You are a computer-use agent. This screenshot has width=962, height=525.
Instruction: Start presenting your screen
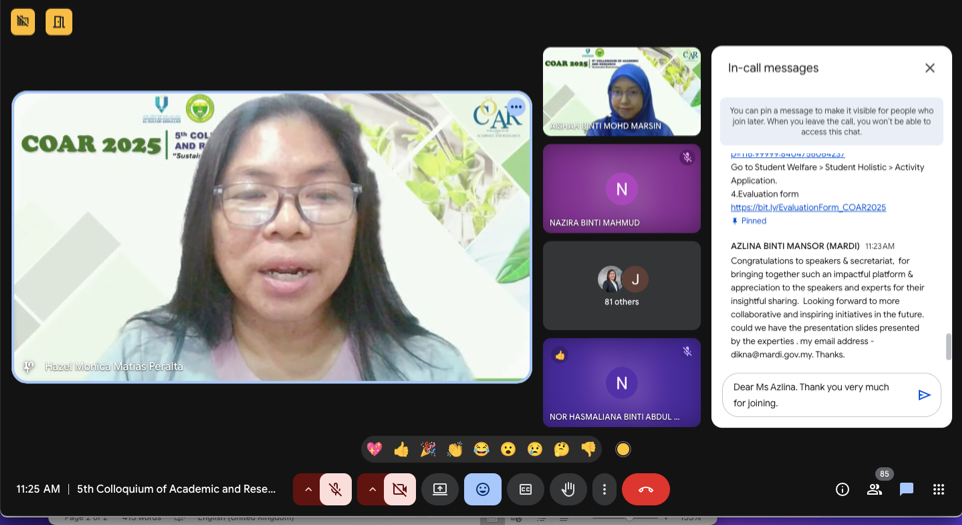pyautogui.click(x=440, y=489)
